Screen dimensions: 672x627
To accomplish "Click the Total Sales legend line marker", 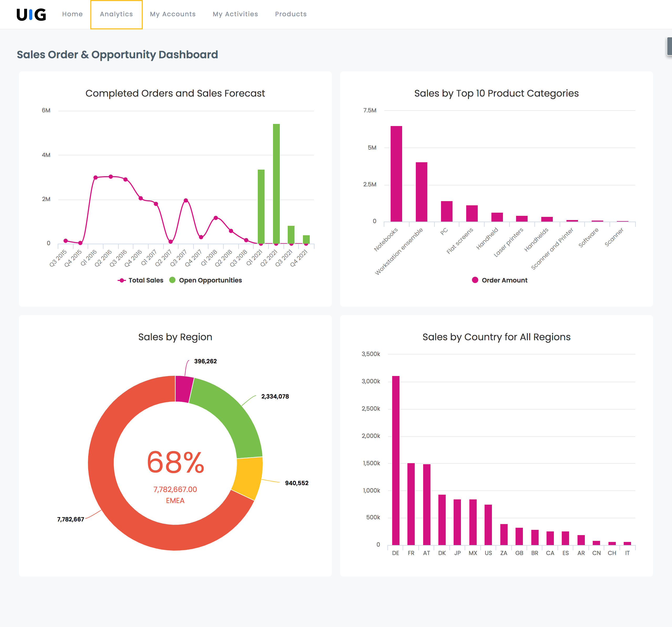I will 121,280.
